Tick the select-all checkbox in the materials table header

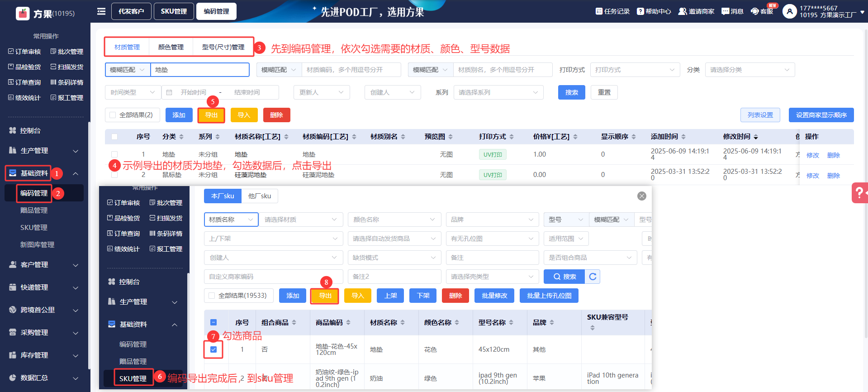click(x=114, y=137)
